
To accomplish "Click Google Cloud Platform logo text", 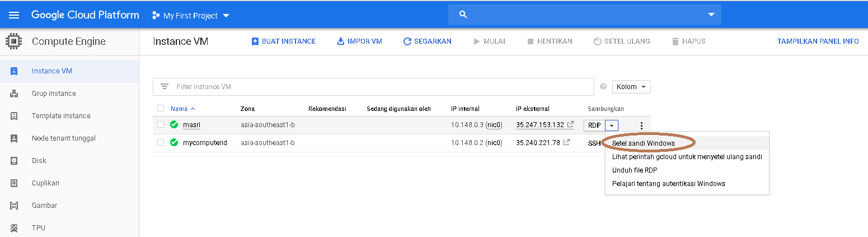I will point(85,15).
